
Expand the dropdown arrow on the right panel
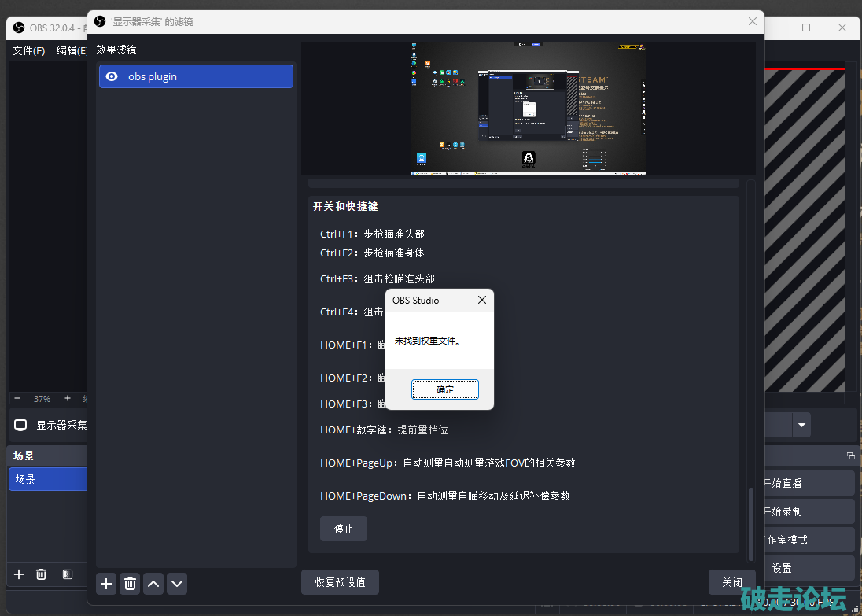801,426
